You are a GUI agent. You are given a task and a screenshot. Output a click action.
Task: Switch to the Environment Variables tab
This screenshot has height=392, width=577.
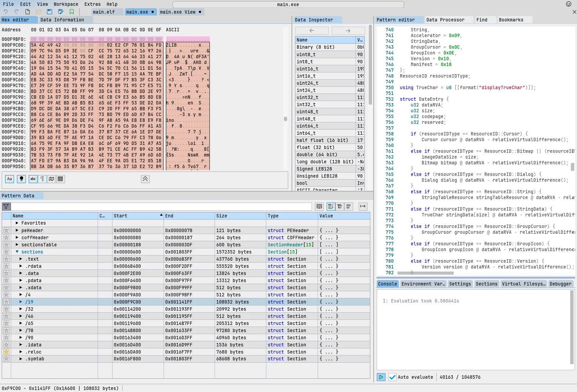tap(423, 284)
